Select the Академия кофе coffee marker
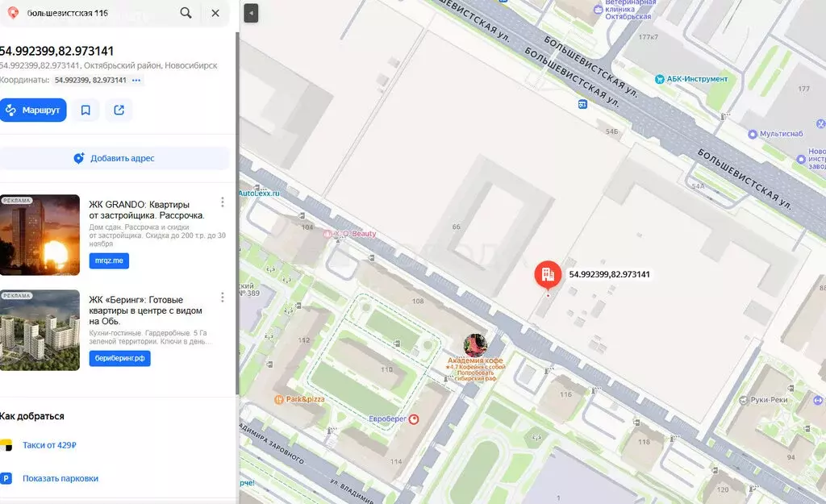 click(475, 343)
